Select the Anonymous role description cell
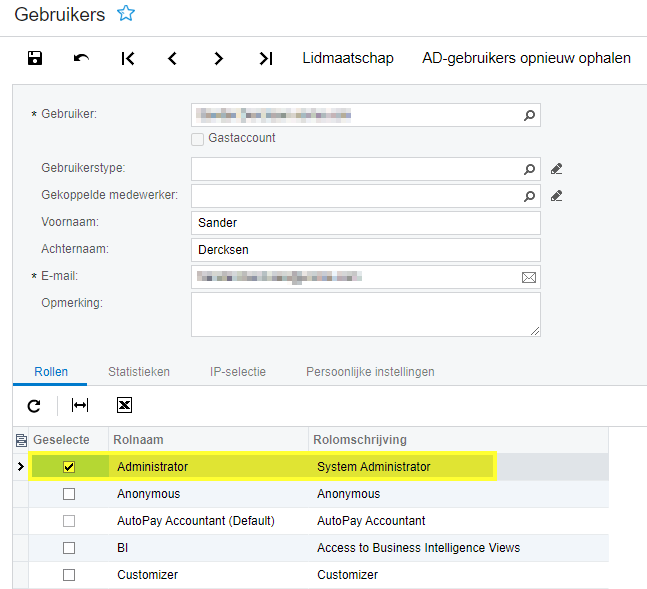 [x=458, y=494]
